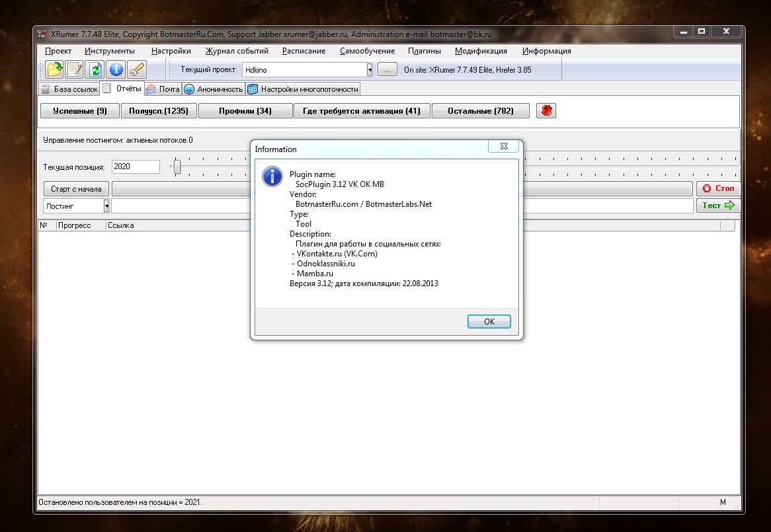Click the green refresh toolbar icon

coord(95,70)
